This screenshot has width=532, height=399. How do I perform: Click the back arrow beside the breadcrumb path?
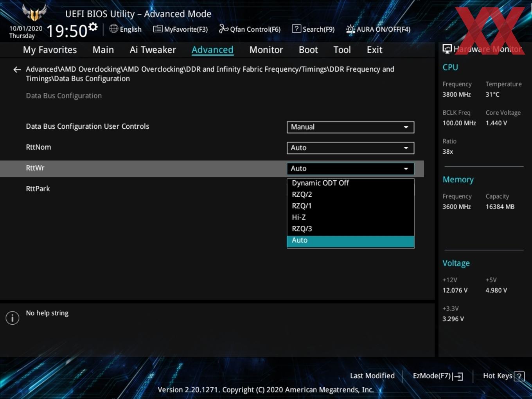(x=17, y=70)
